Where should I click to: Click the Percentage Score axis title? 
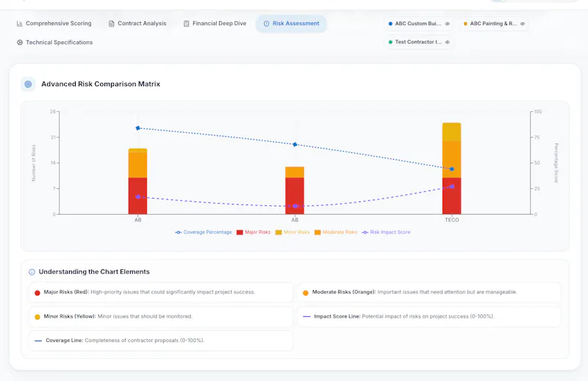pos(556,163)
